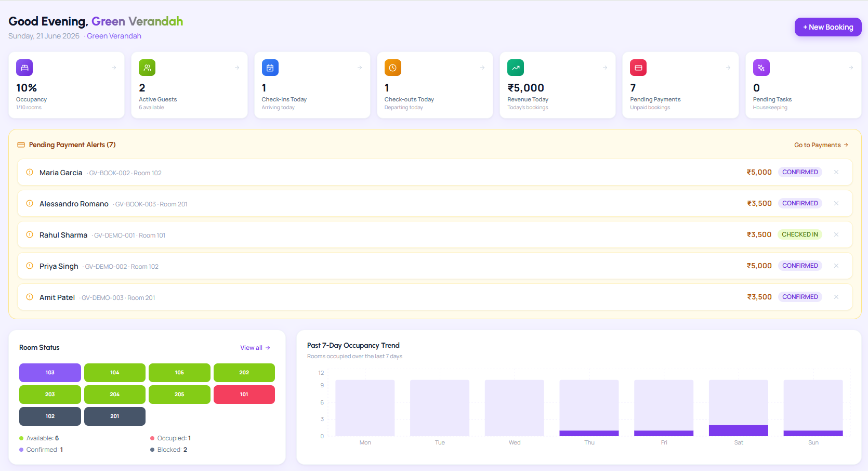Viewport: 868px width, 471px height.
Task: Click the warning icon beside Maria Garcia
Action: [x=30, y=172]
